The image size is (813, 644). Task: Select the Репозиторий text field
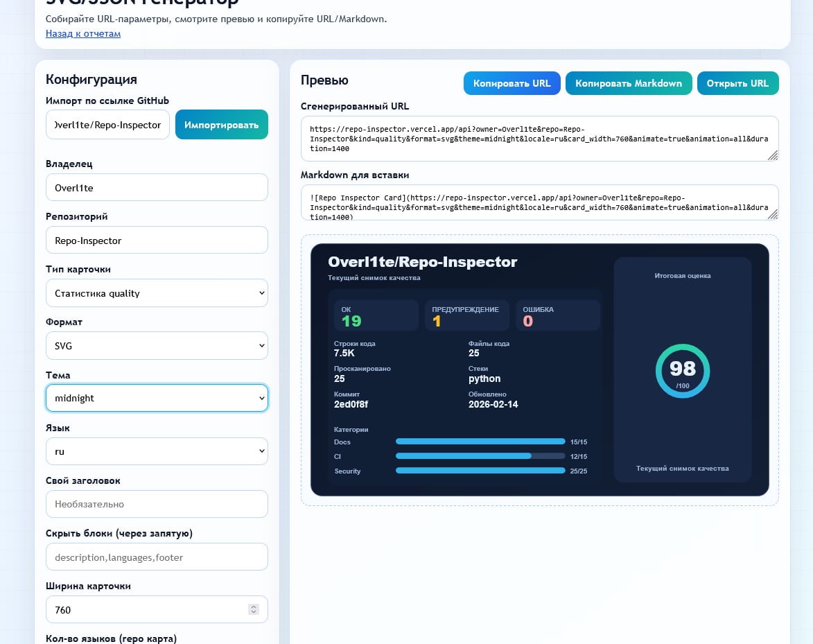157,239
